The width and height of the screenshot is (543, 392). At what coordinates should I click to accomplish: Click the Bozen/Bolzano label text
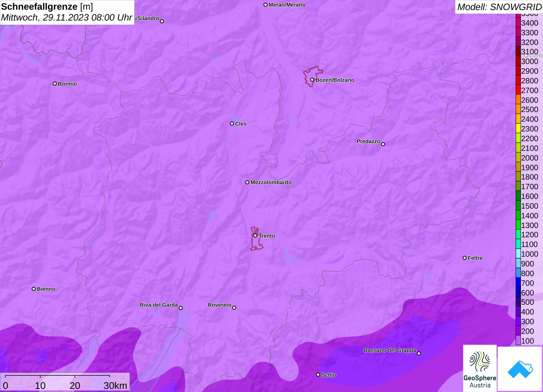click(335, 80)
